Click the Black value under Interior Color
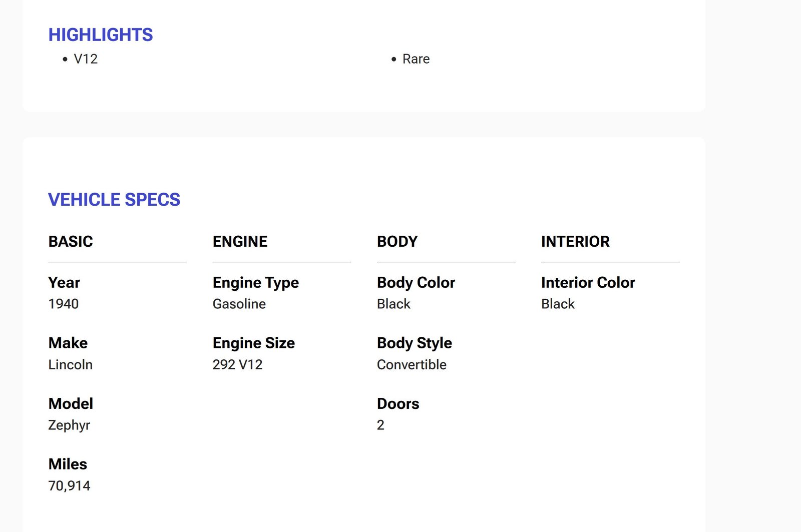801x532 pixels. click(558, 304)
